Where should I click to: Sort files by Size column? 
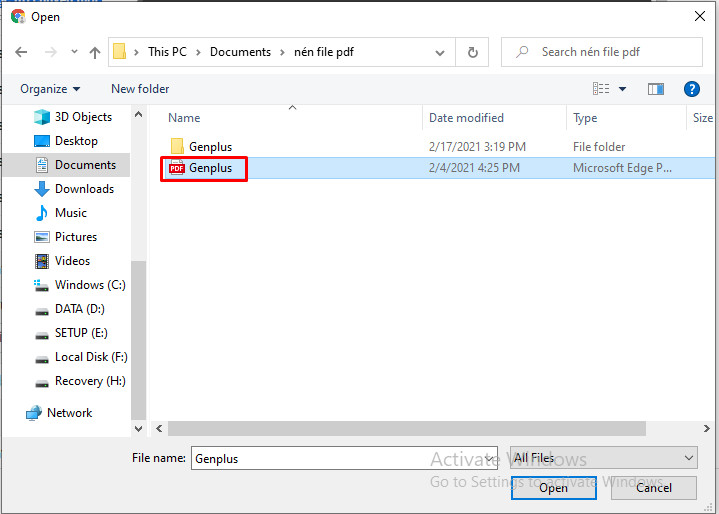(702, 118)
